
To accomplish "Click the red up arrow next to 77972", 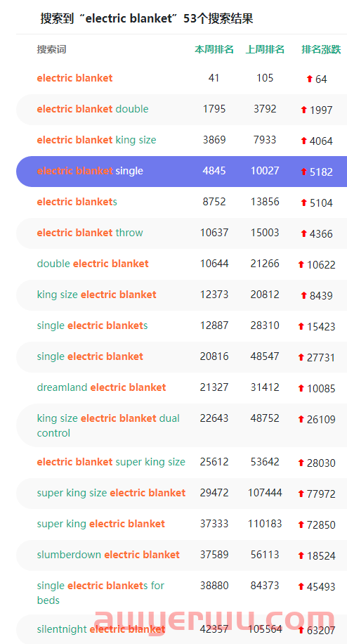I will [301, 494].
